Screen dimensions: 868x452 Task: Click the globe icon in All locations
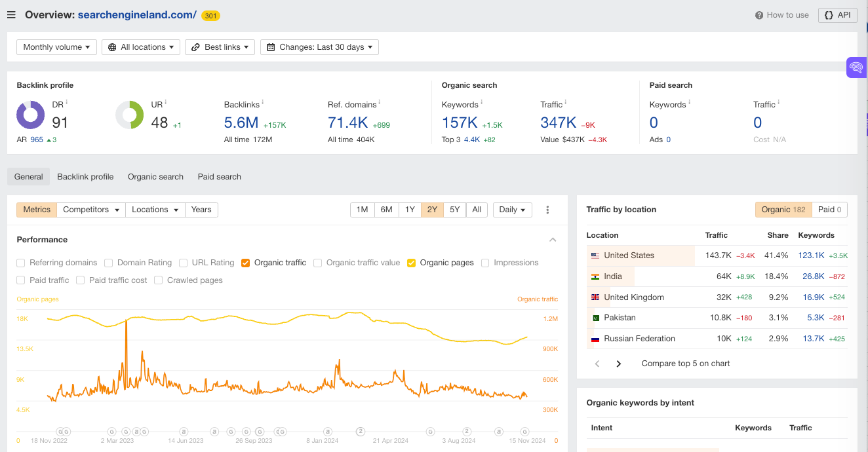pos(113,47)
